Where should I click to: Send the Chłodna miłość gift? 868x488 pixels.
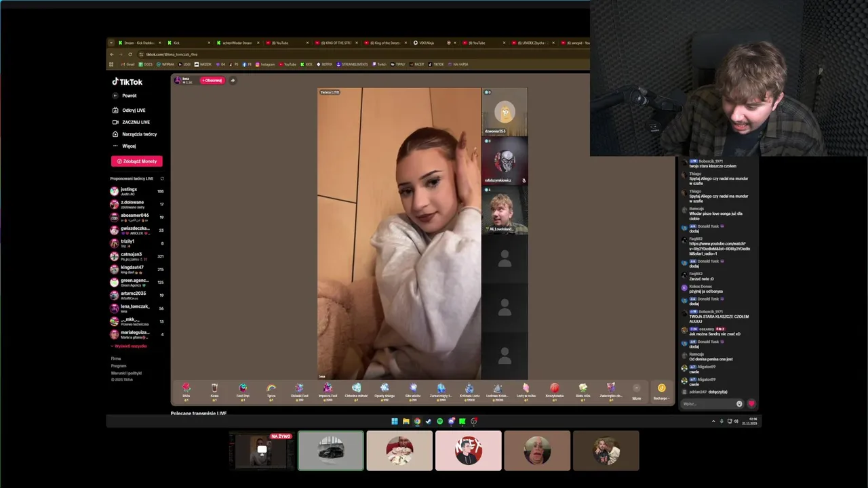coord(356,391)
